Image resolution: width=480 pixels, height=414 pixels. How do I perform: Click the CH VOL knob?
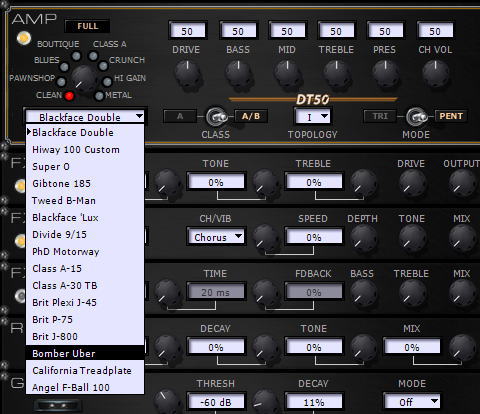pos(435,73)
